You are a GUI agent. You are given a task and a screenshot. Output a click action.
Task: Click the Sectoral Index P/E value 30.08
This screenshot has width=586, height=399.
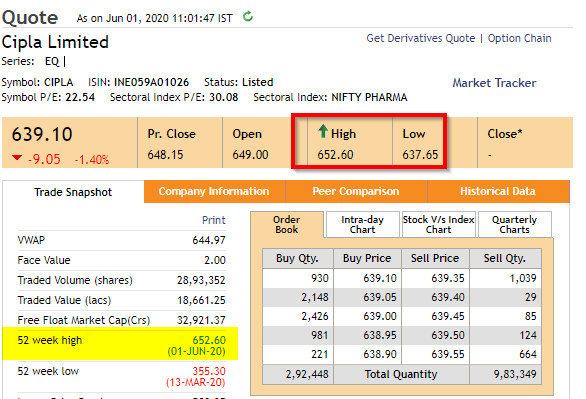tap(223, 97)
